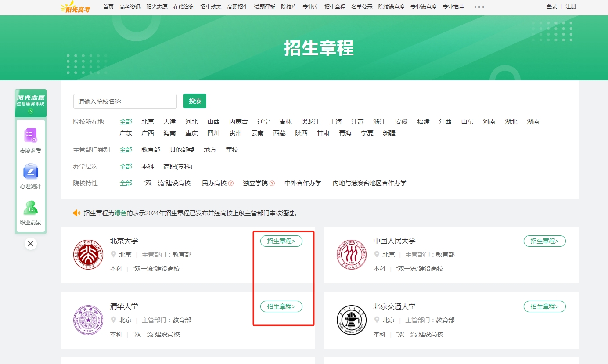This screenshot has width=608, height=364.
Task: Open 名单公示 in the top navigation
Action: pos(362,7)
